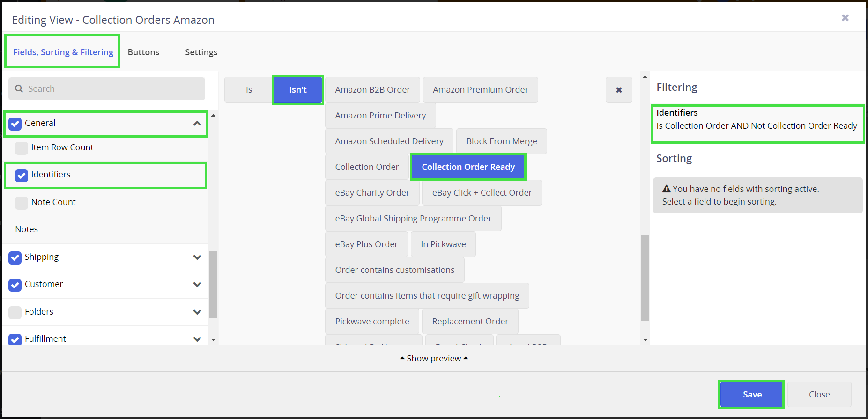Choose In Pickwave identifier
The image size is (868, 419).
point(443,244)
